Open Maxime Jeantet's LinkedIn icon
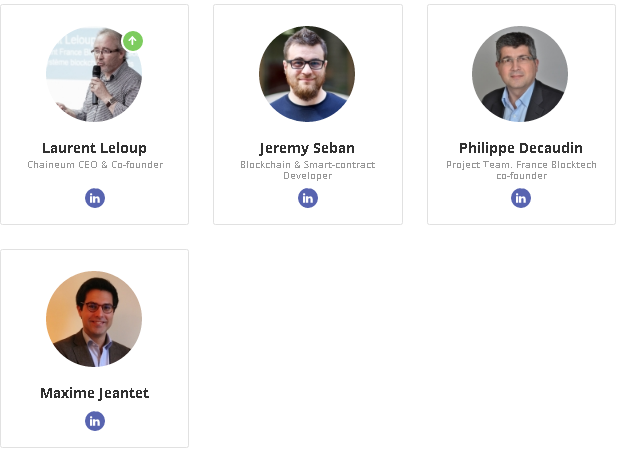 point(95,421)
